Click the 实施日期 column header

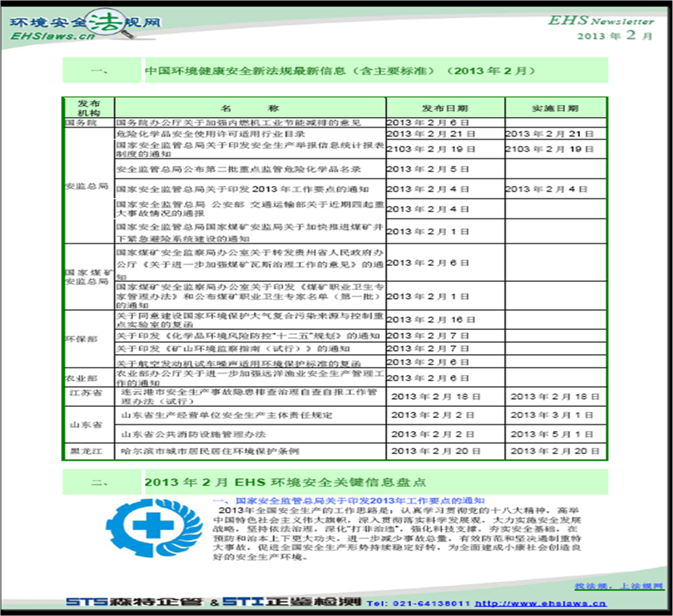[555, 108]
